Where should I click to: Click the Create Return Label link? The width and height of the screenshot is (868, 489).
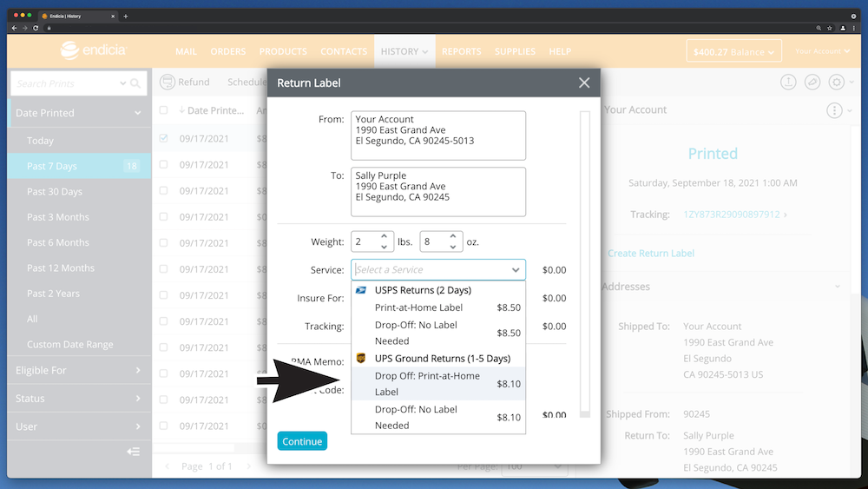coord(650,254)
